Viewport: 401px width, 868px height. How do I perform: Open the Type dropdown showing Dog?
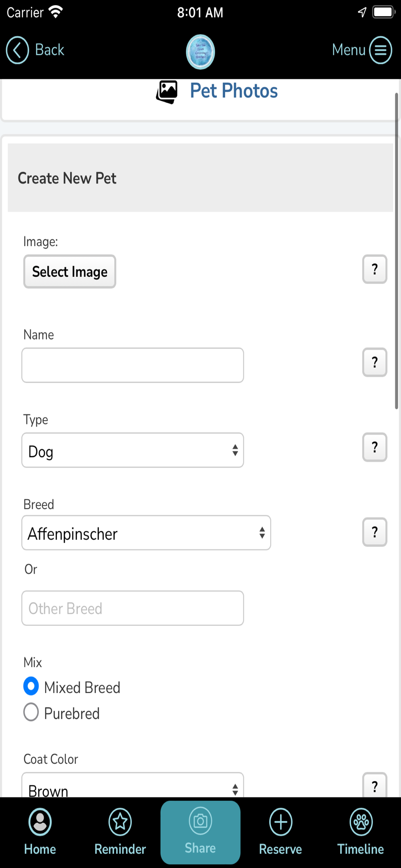(132, 450)
